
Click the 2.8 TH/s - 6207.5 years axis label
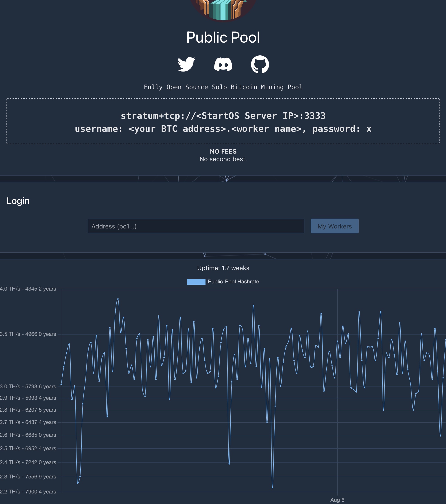pyautogui.click(x=28, y=410)
